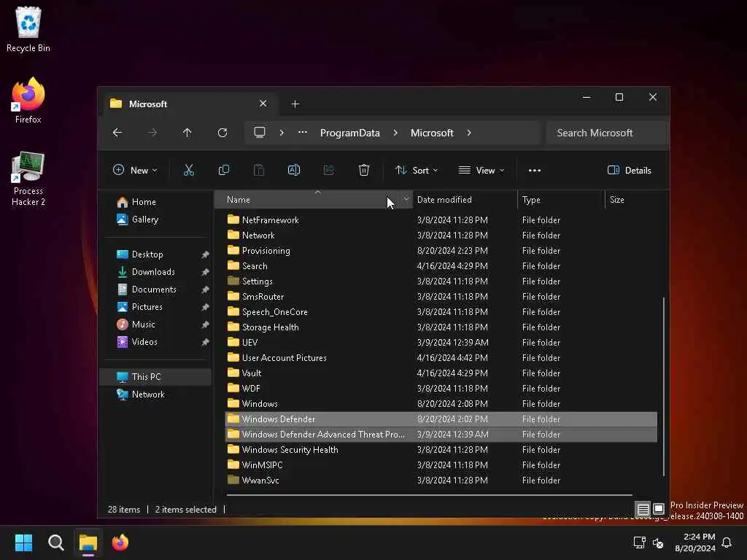Switch to large thumbnails view icon in status bar
Image resolution: width=747 pixels, height=560 pixels.
(x=659, y=509)
